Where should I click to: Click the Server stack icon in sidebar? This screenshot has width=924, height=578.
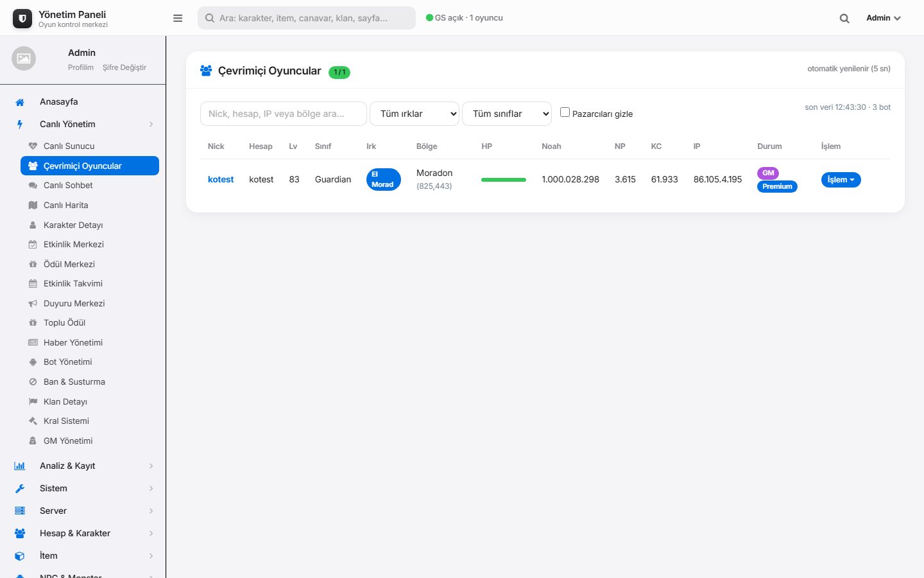click(x=20, y=511)
